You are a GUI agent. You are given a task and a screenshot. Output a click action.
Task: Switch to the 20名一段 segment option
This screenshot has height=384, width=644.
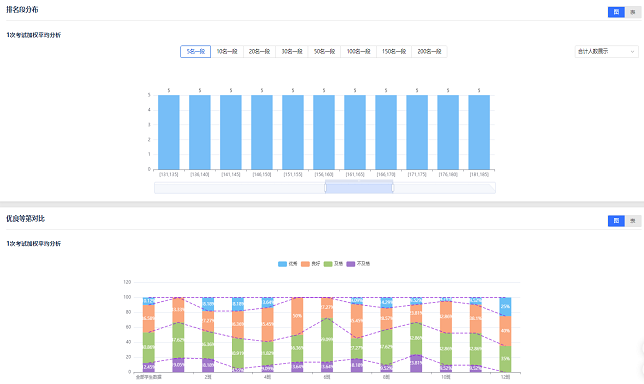pos(260,51)
